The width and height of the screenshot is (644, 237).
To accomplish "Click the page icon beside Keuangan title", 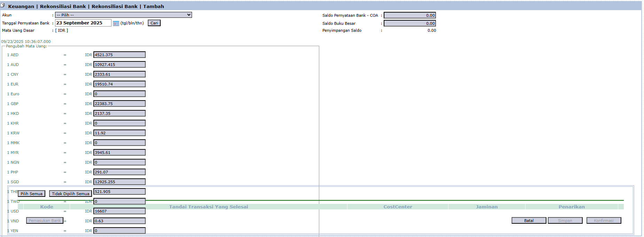I will (x=3, y=6).
